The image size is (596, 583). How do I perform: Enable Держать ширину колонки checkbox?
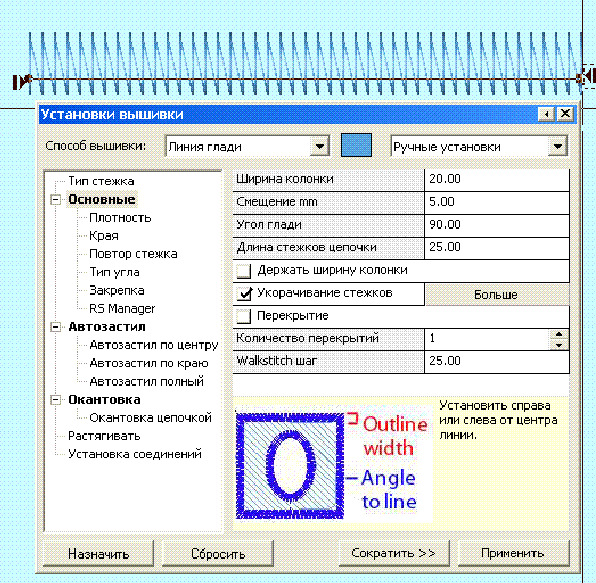click(x=243, y=271)
